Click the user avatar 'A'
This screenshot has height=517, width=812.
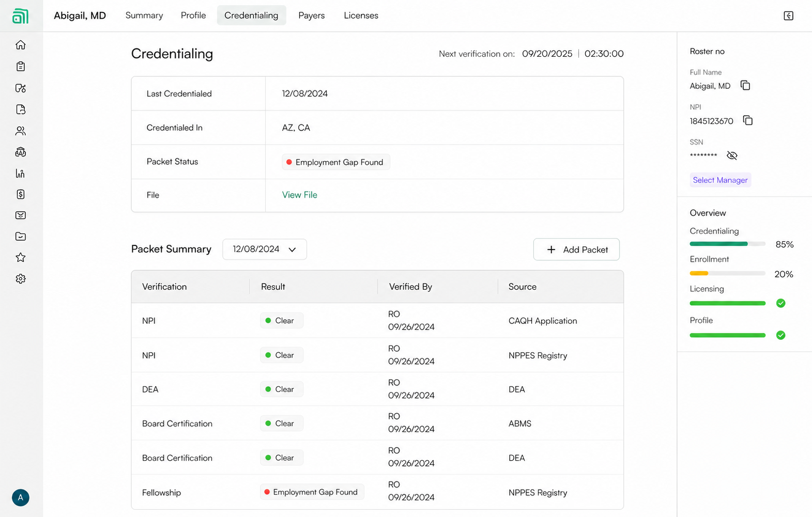click(21, 497)
